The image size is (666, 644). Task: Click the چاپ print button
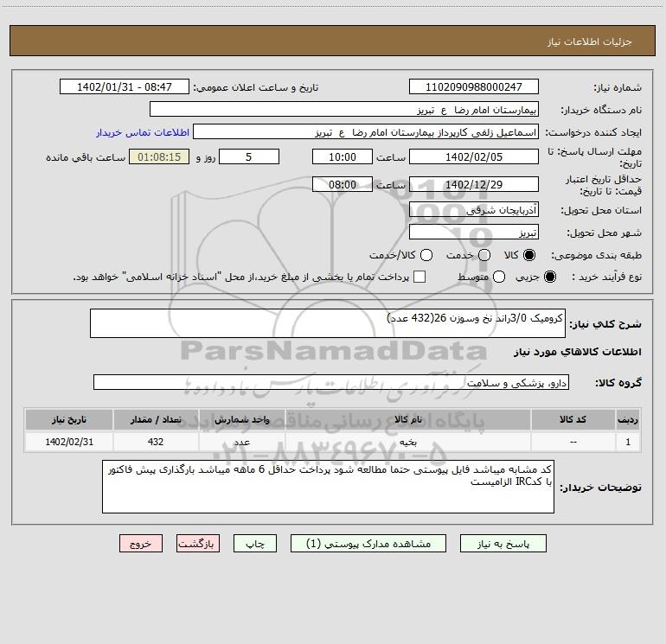[x=255, y=544]
